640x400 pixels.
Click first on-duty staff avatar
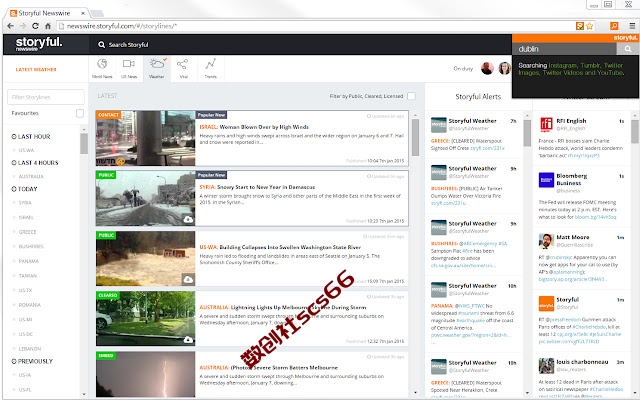[487, 68]
